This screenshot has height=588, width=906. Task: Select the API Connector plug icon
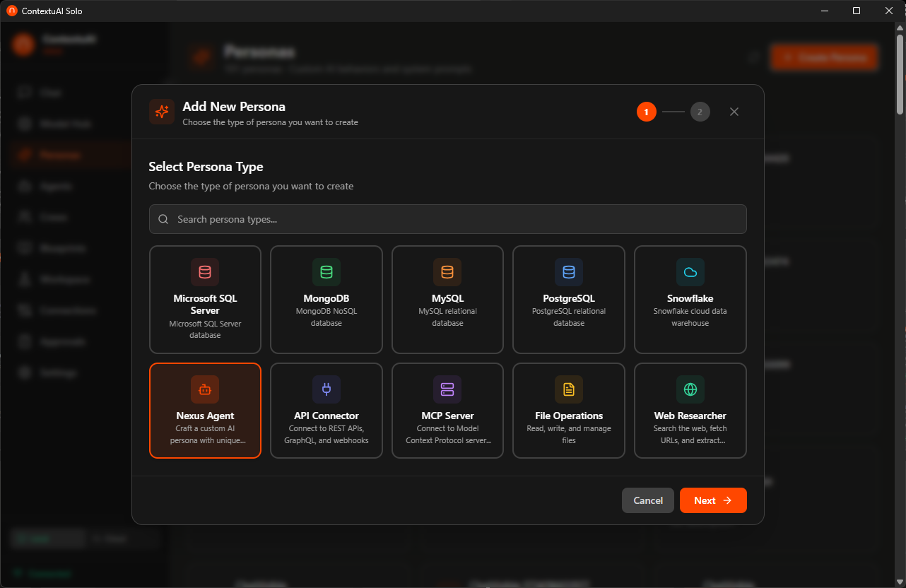[x=326, y=389]
